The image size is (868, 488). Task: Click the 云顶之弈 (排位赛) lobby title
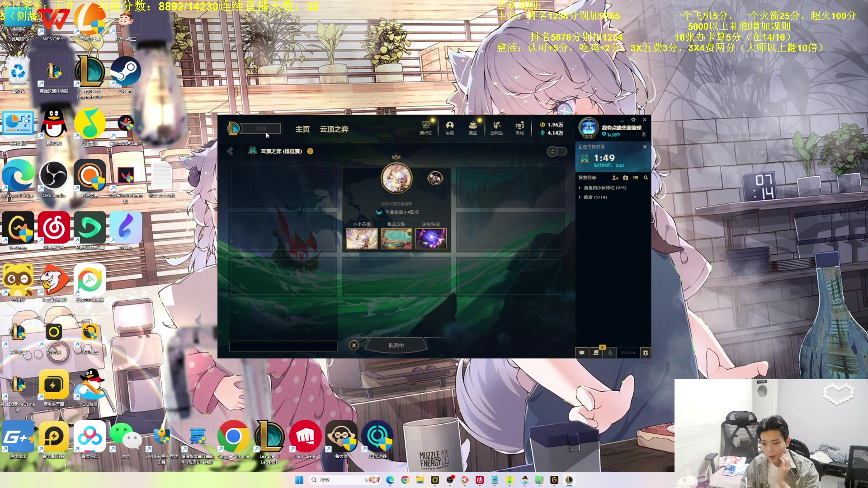281,151
